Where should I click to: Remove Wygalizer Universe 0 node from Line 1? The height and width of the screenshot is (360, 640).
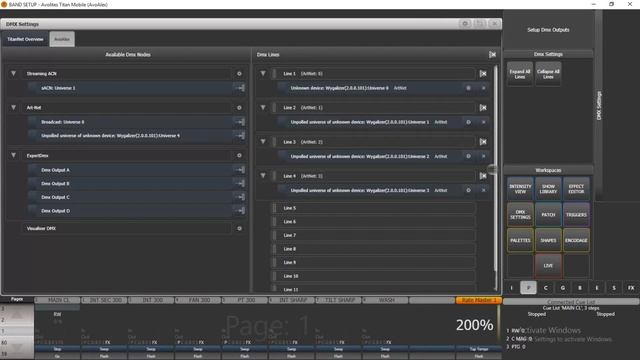click(484, 88)
